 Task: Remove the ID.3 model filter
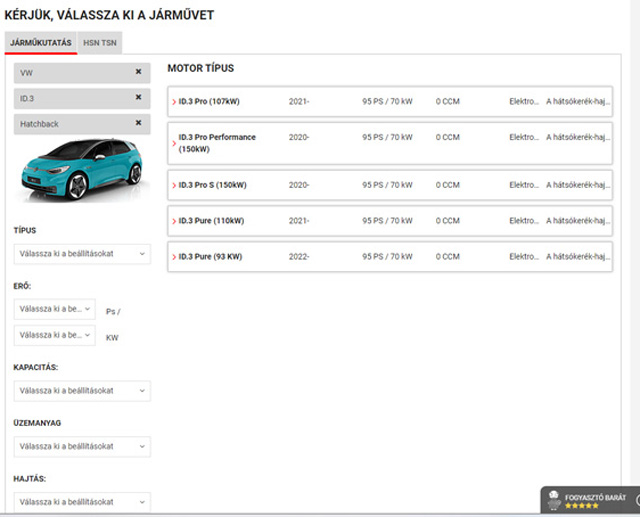(138, 97)
